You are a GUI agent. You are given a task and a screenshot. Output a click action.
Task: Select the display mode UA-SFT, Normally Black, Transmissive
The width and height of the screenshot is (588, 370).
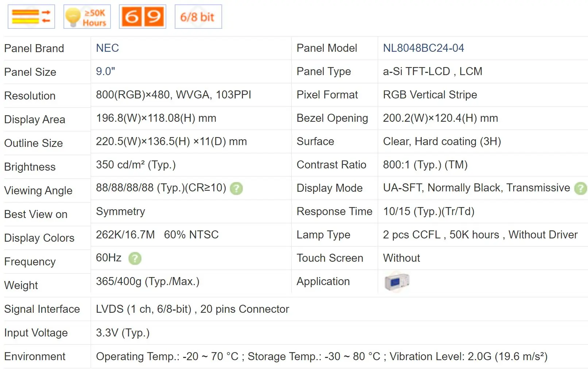(x=476, y=188)
